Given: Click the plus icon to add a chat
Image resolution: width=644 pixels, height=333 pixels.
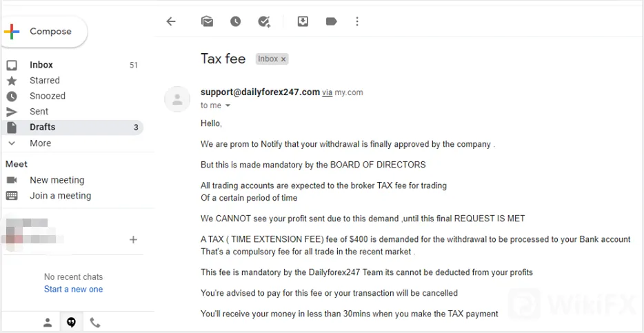Looking at the screenshot, I should pyautogui.click(x=133, y=239).
